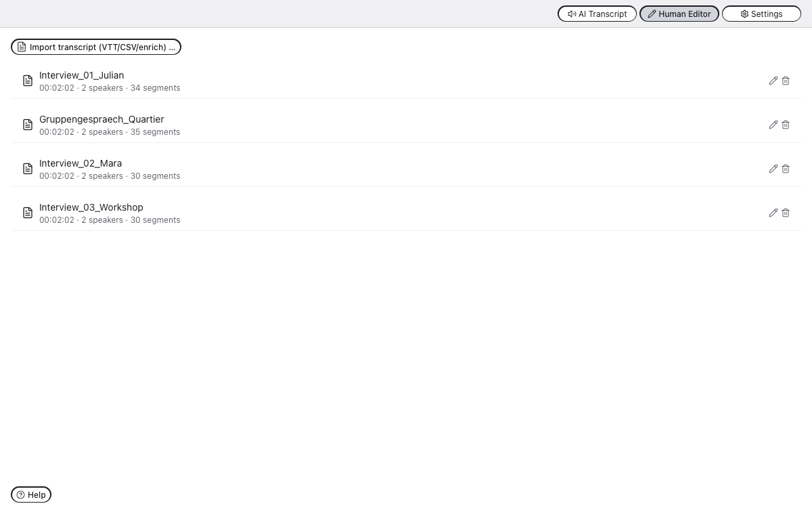Image resolution: width=812 pixels, height=508 pixels.
Task: Switch to Human Editor tab
Action: coord(679,14)
